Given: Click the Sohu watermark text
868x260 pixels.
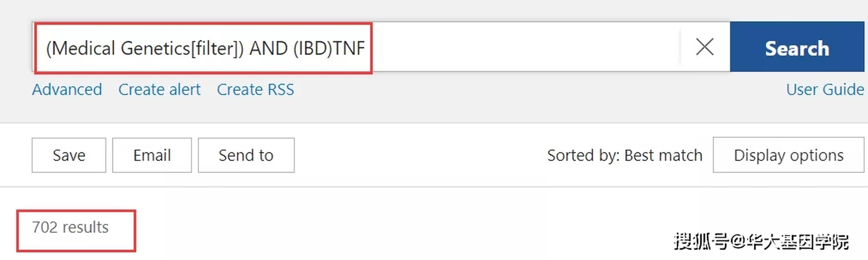Looking at the screenshot, I should click(x=761, y=242).
